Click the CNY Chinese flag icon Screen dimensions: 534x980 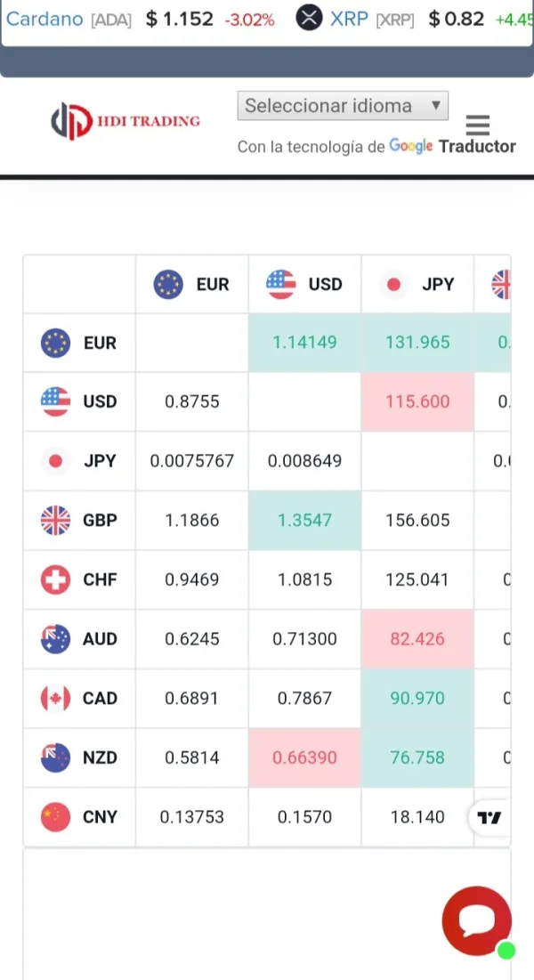click(55, 816)
